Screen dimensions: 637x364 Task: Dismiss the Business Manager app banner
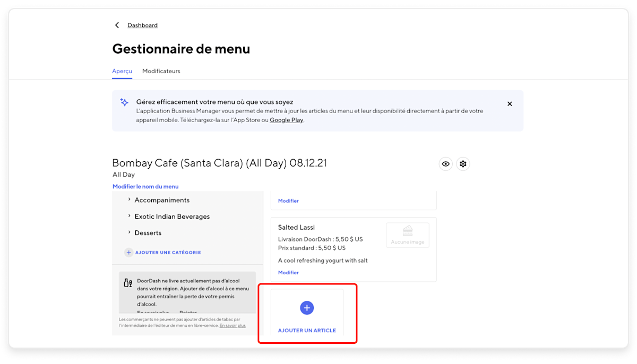[510, 104]
